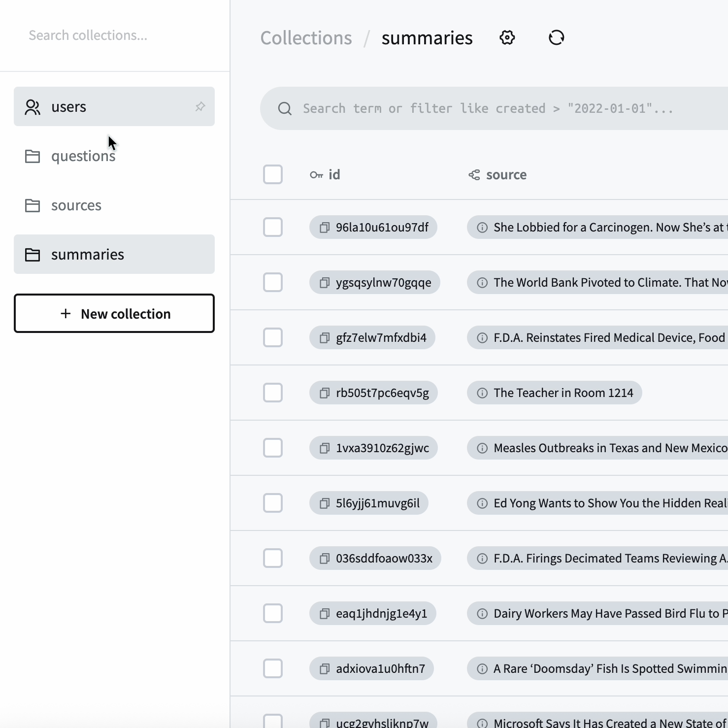This screenshot has height=728, width=728.
Task: Open the questions collection
Action: (x=83, y=156)
